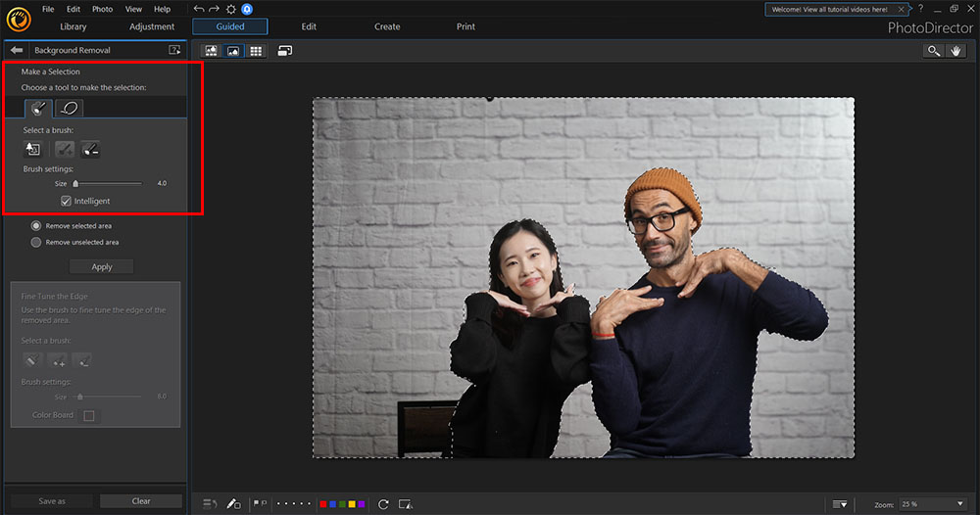Choose the add-to-selection brush
980x515 pixels.
[65, 149]
